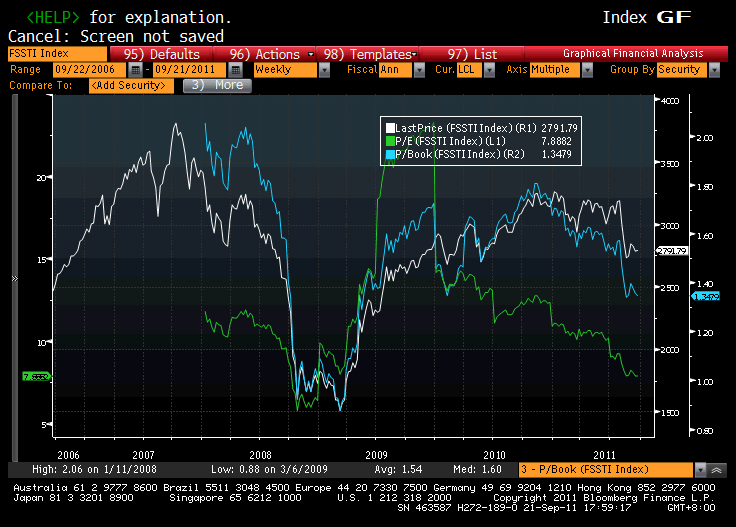
Task: Click the left-edge panel expand arrows
Action: pyautogui.click(x=14, y=280)
